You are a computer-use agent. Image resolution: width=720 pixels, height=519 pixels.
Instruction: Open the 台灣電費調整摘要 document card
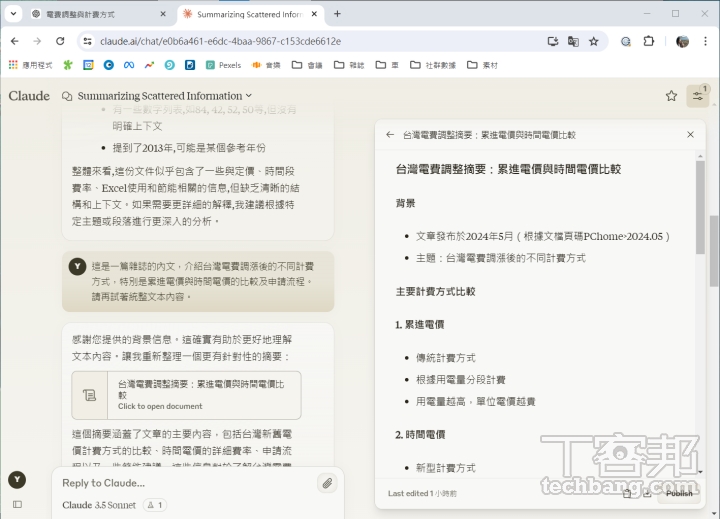click(186, 395)
